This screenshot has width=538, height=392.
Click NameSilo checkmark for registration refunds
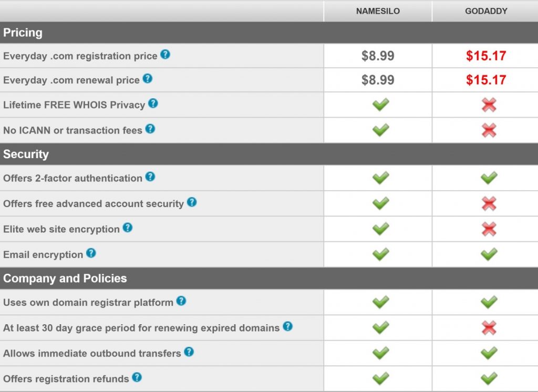point(381,378)
